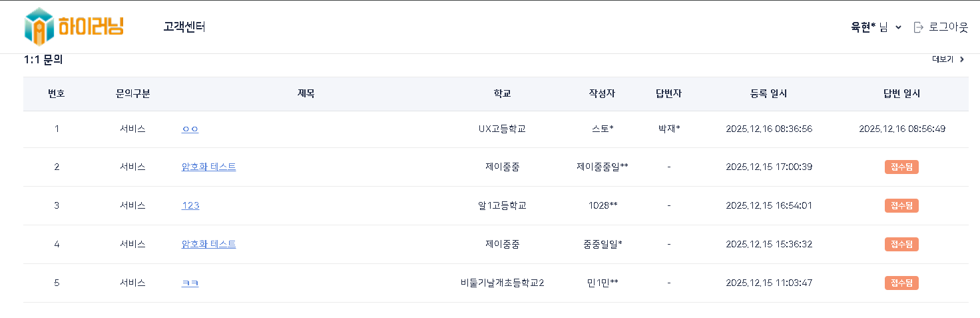980x318 pixels.
Task: Click the 문의구분 column header
Action: click(x=132, y=93)
